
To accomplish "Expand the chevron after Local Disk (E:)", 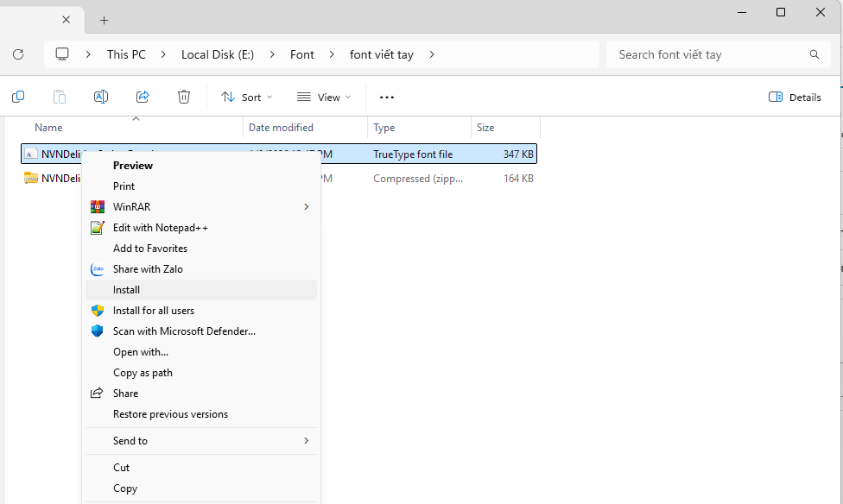I will [272, 54].
